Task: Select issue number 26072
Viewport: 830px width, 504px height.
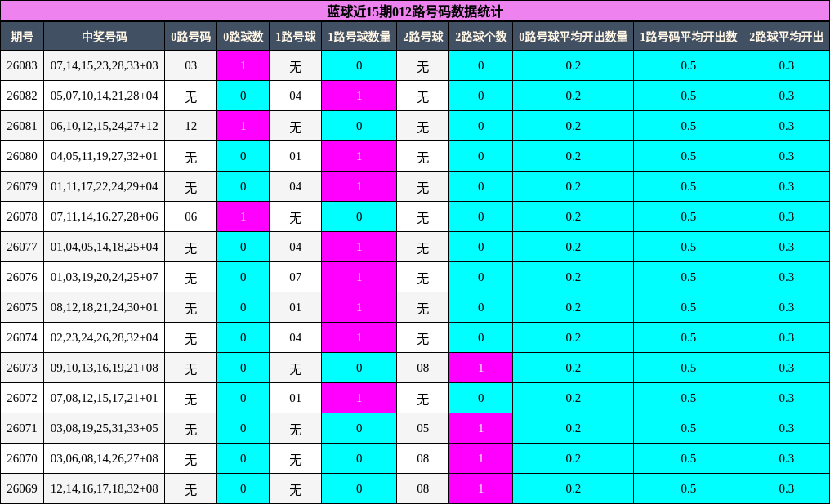Action: pyautogui.click(x=22, y=398)
